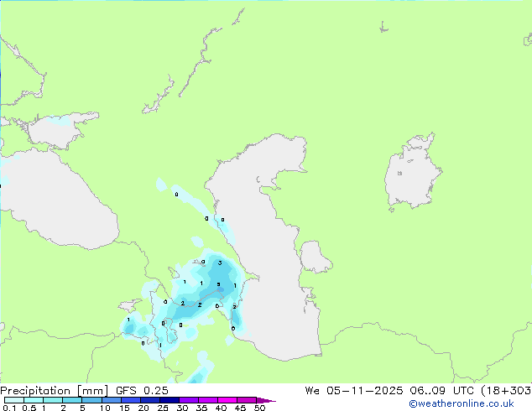Click the '35' legend scale label
This screenshot has height=411, width=532.
[x=201, y=408]
